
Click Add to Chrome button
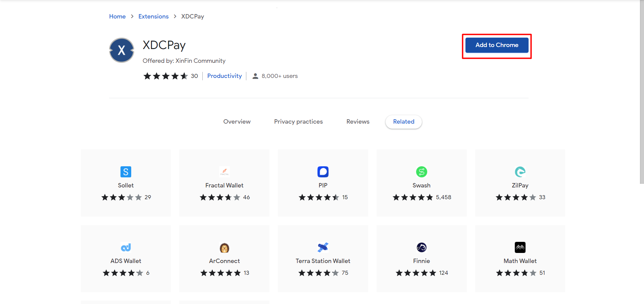tap(497, 45)
